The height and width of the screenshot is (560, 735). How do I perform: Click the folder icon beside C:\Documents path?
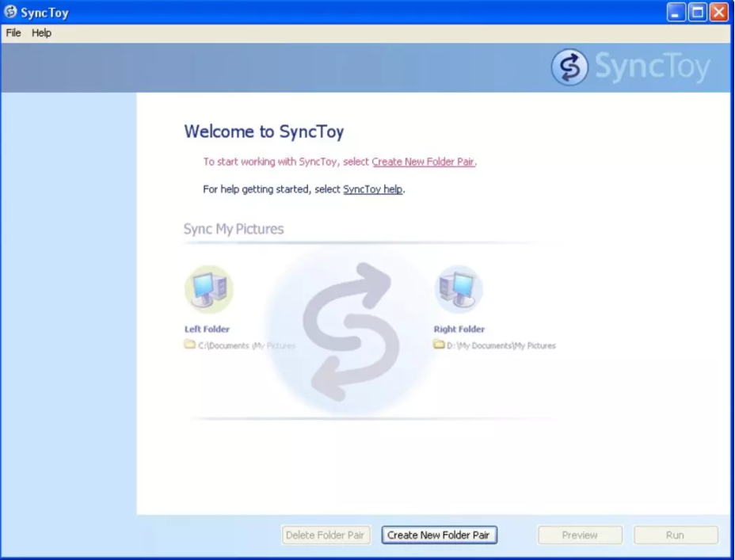tap(189, 345)
